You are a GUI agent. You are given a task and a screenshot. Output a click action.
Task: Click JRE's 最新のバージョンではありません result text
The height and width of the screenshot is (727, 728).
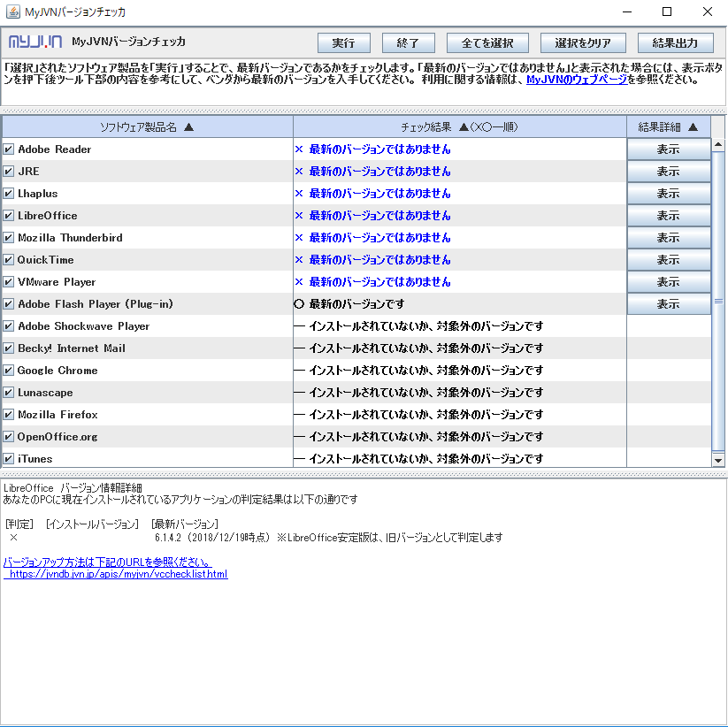click(x=379, y=172)
